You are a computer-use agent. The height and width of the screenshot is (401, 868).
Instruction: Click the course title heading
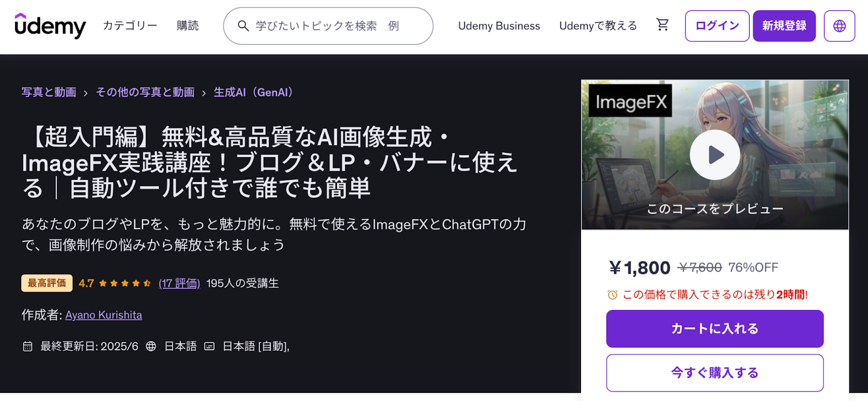click(270, 162)
